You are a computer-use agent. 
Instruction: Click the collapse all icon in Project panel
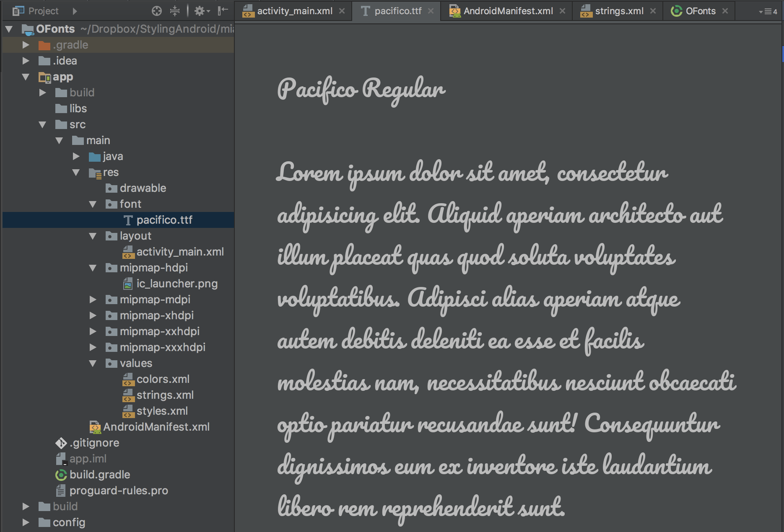[x=175, y=11]
